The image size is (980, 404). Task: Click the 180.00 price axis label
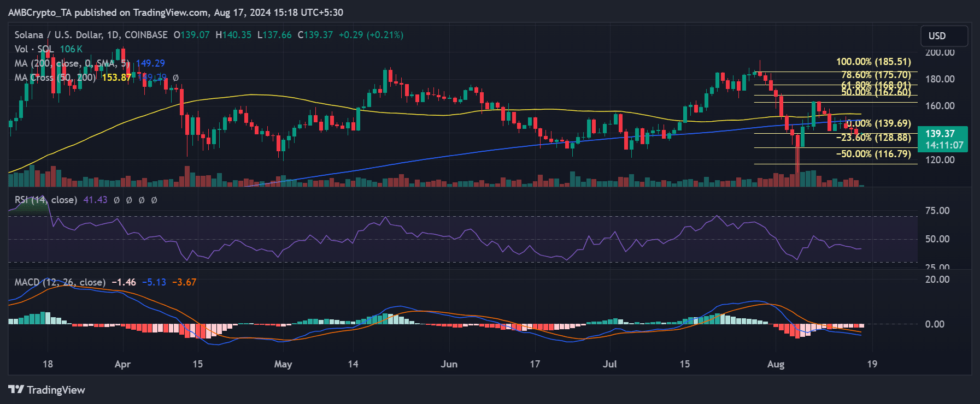tap(940, 79)
